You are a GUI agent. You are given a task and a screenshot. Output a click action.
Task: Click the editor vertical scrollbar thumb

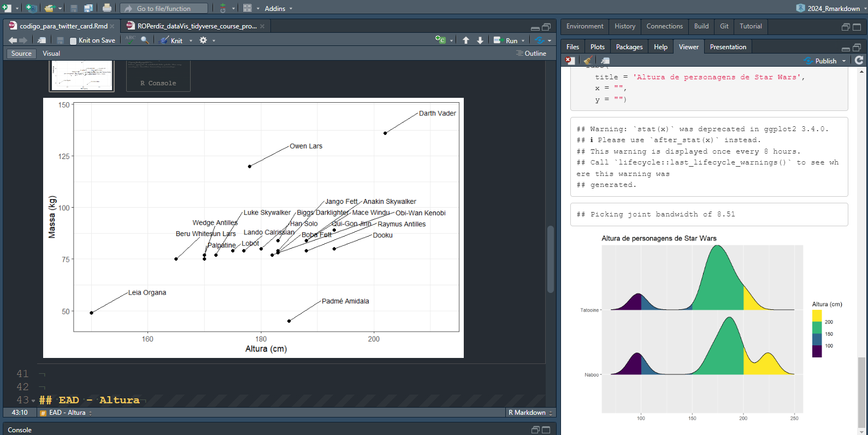point(550,258)
